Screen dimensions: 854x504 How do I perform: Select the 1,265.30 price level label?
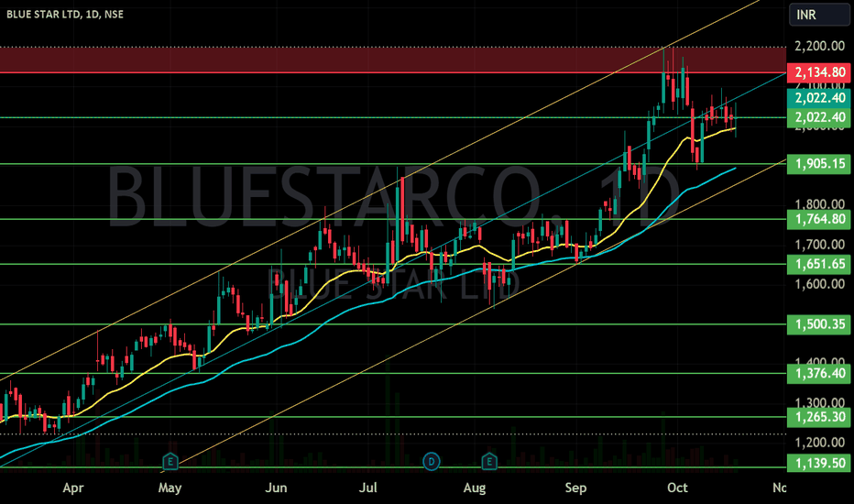pos(818,417)
